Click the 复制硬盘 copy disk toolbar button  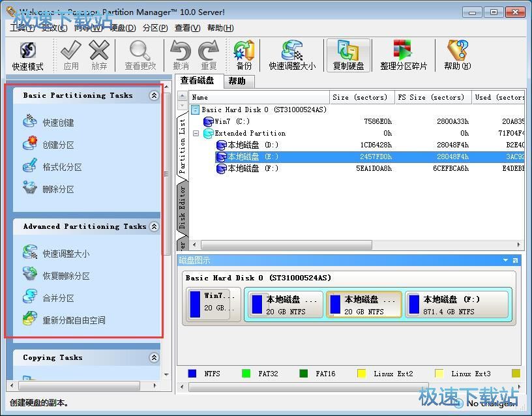point(348,55)
